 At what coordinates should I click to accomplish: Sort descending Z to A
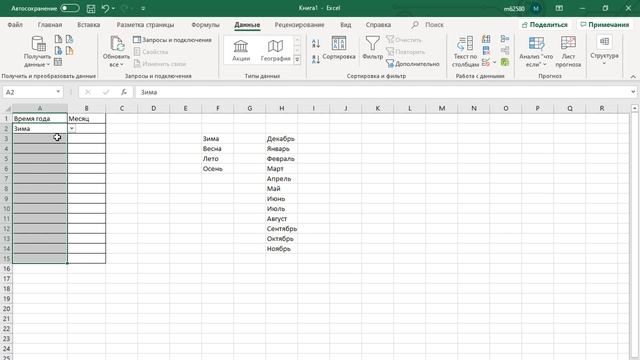(316, 59)
